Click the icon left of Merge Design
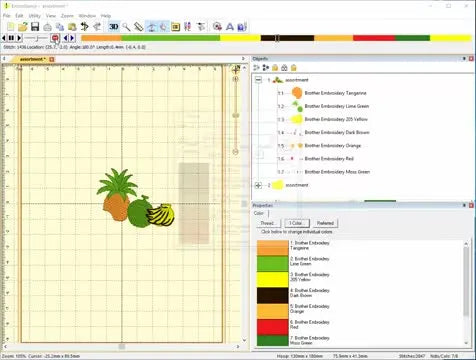Image resolution: width=476 pixels, height=360 pixels. (200, 27)
